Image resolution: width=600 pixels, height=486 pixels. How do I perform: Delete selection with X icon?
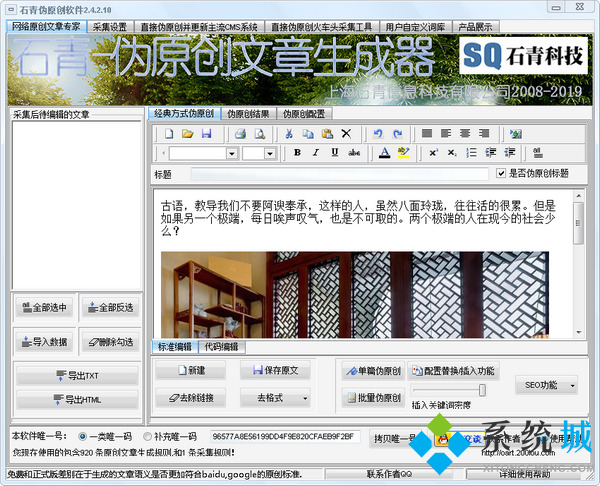(346, 134)
